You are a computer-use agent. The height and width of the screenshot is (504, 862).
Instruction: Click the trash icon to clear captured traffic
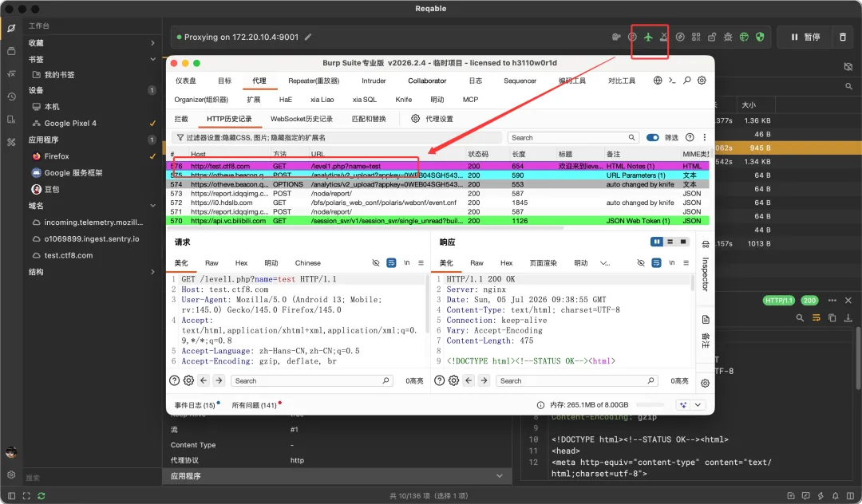[842, 37]
